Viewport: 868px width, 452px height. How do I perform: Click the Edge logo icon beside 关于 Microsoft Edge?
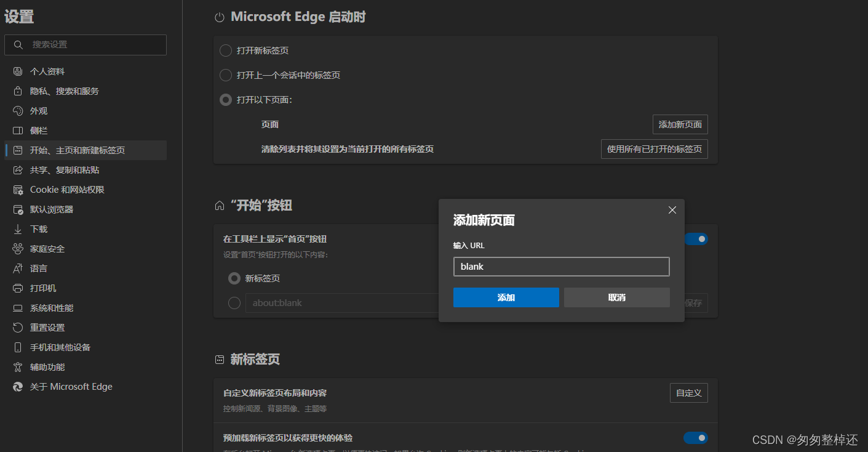tap(18, 387)
